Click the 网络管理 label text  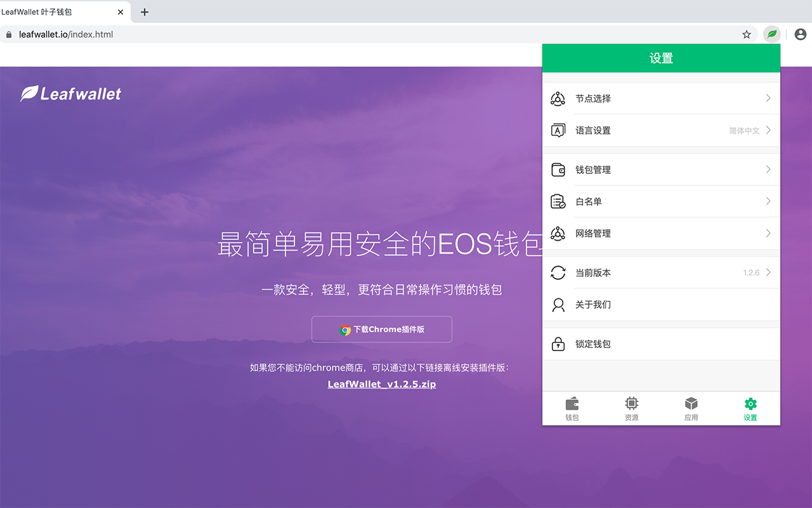tap(593, 233)
